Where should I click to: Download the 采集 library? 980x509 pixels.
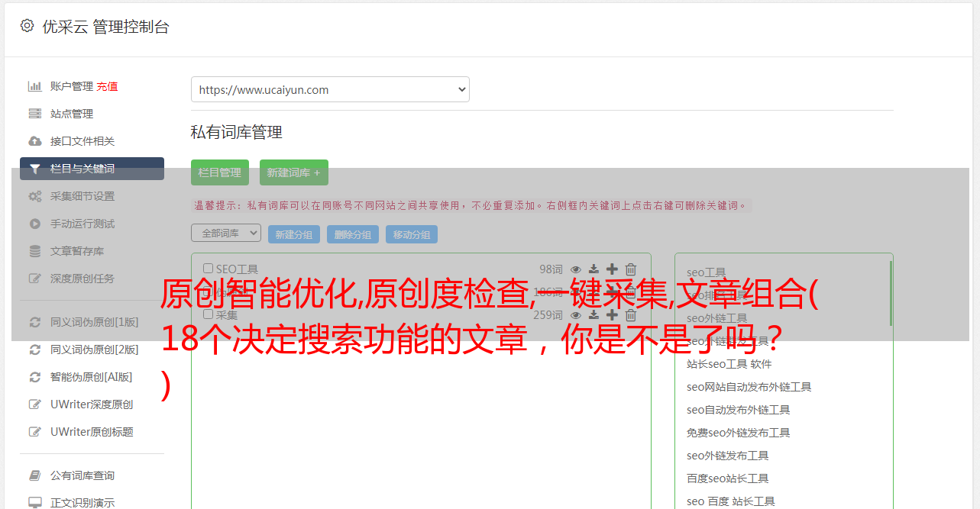coord(593,314)
